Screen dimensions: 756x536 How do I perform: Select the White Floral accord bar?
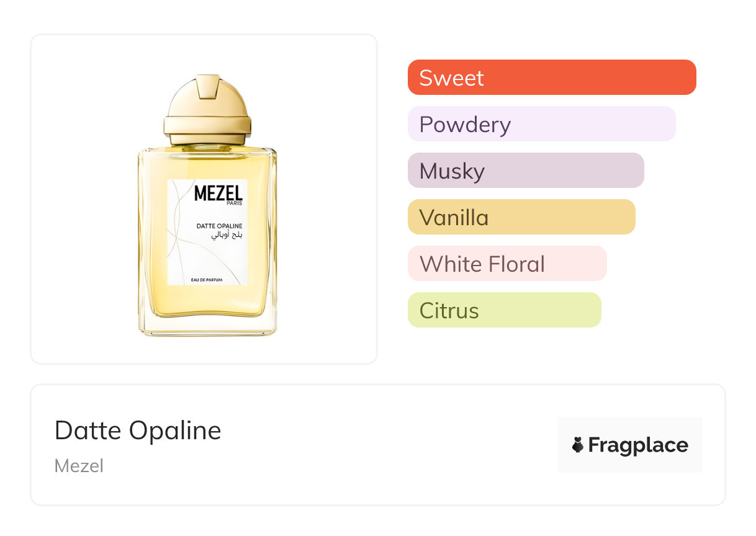coord(506,264)
